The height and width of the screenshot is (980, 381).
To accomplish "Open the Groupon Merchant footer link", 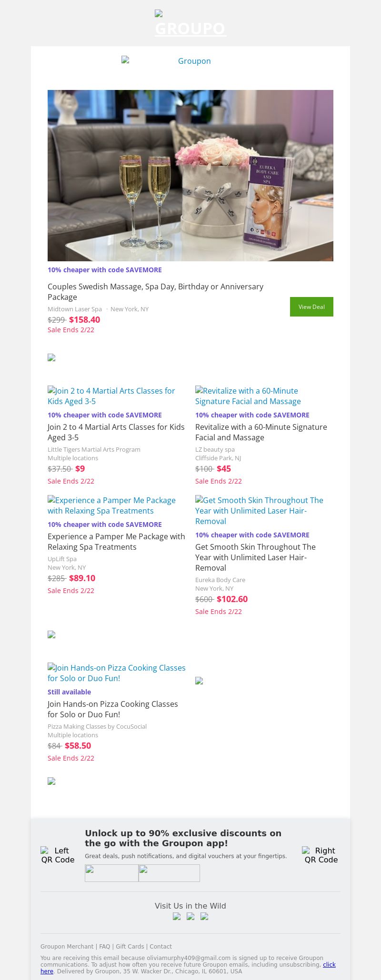I will 67,947.
